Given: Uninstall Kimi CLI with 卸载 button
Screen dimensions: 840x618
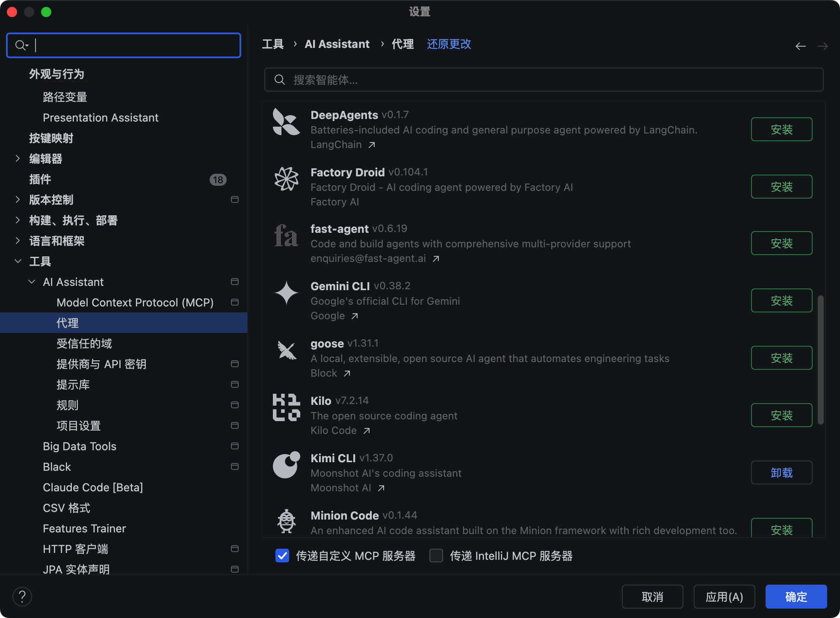Looking at the screenshot, I should [781, 473].
